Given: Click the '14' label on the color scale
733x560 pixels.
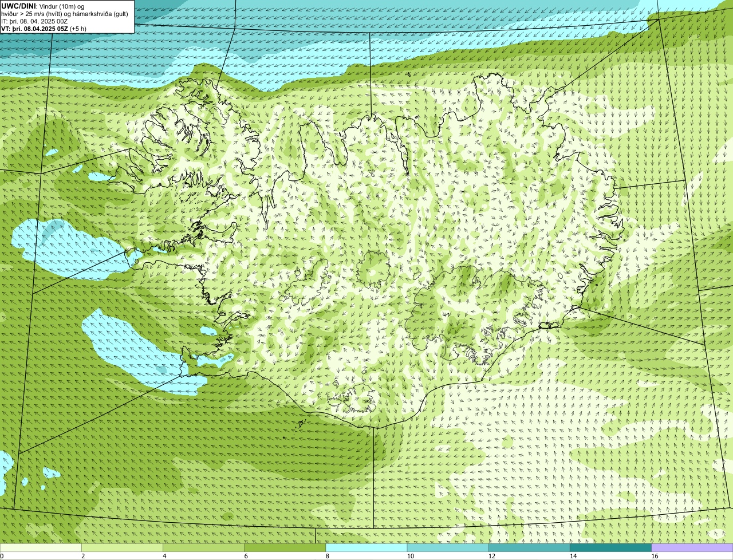Looking at the screenshot, I should tap(573, 556).
